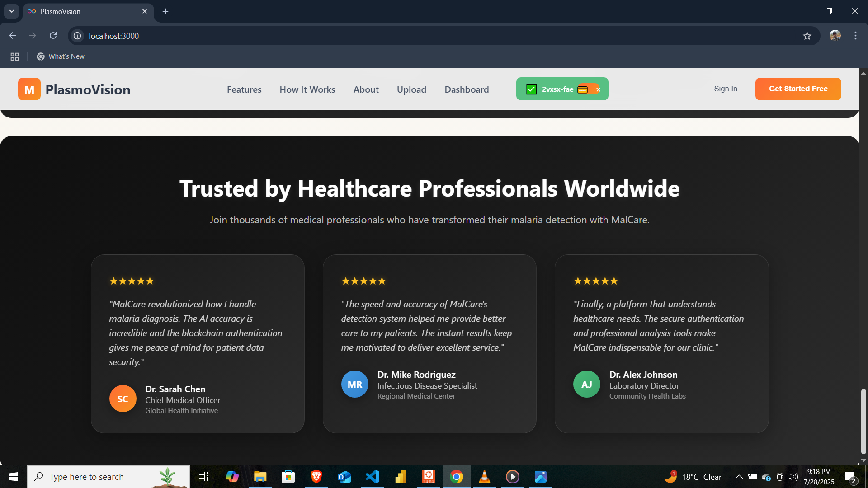
Task: Bookmark this page with the star icon
Action: 807,36
